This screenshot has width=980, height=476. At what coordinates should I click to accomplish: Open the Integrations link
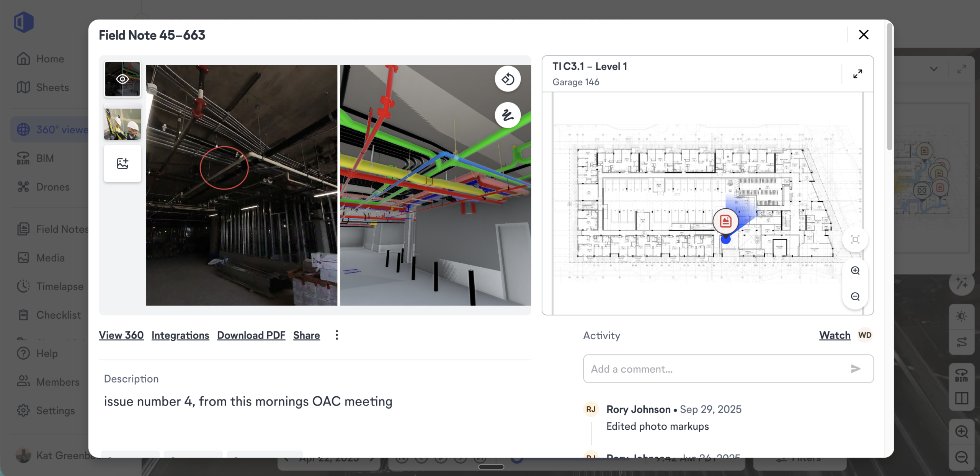pos(180,335)
